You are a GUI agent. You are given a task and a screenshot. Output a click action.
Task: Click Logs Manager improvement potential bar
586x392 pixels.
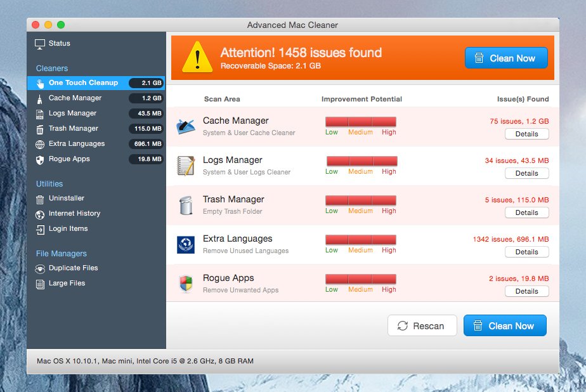coord(361,161)
